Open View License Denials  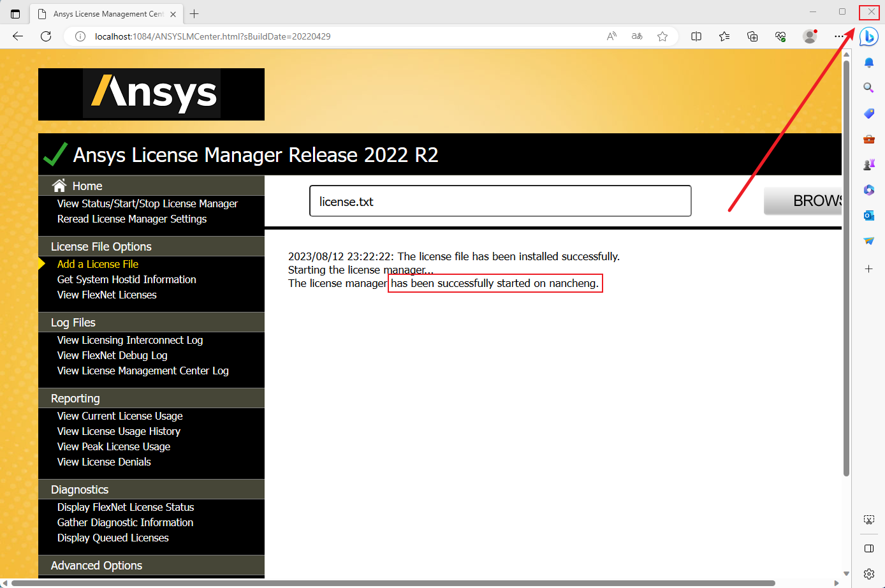tap(104, 462)
